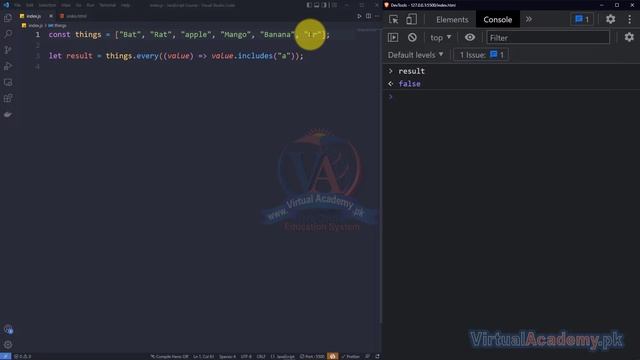Place cursor on the word things in line 1
Image resolution: width=640 pixels, height=360 pixels.
(88, 35)
